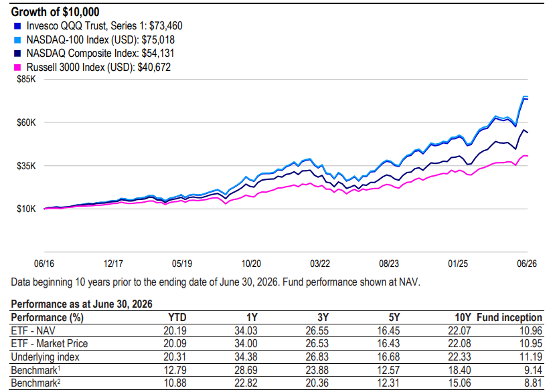
Task: Click the 'Underlying index' row label
Action: point(45,357)
